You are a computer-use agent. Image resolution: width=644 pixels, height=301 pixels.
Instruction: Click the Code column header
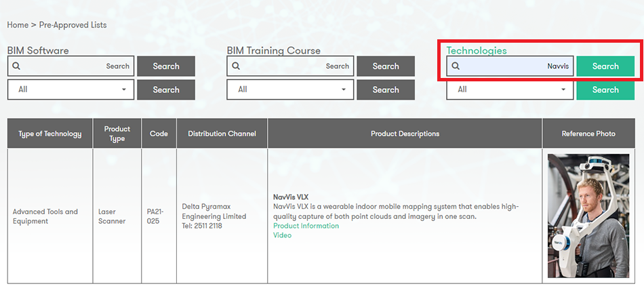(x=159, y=134)
